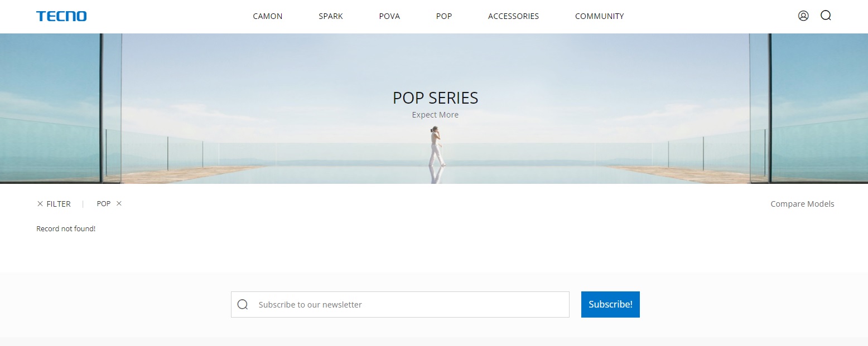Click the Expect More tagline
Image resolution: width=868 pixels, height=346 pixels.
point(435,115)
